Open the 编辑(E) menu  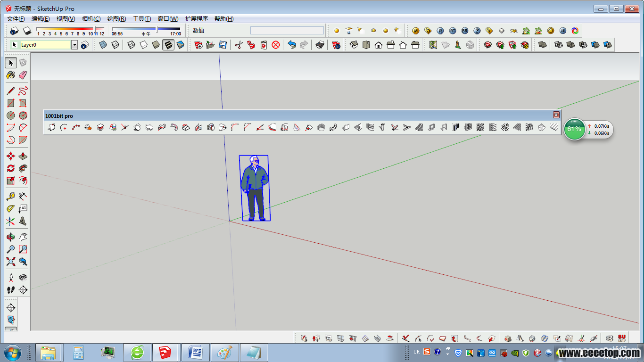[41, 19]
